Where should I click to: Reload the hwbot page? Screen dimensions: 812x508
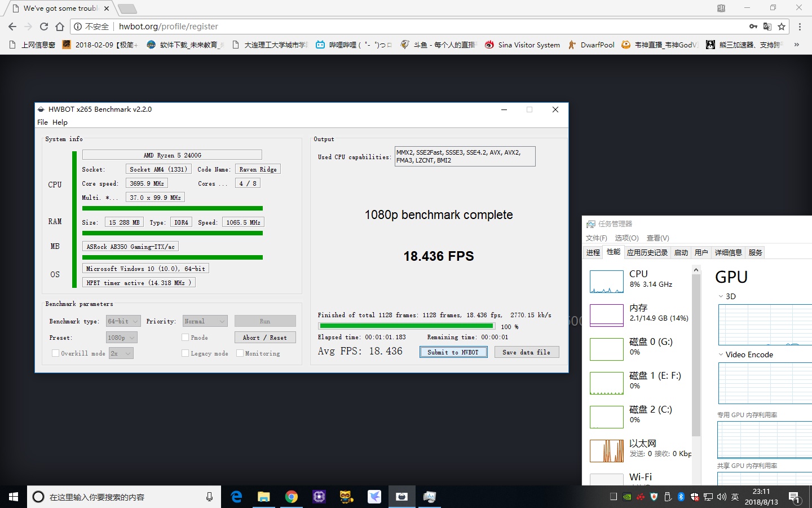44,27
